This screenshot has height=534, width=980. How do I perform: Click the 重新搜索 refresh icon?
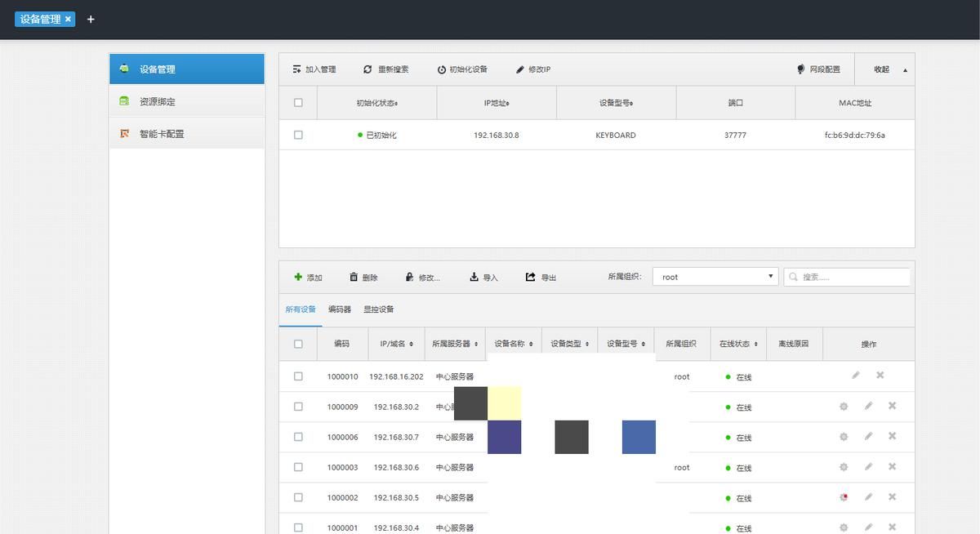click(x=367, y=69)
